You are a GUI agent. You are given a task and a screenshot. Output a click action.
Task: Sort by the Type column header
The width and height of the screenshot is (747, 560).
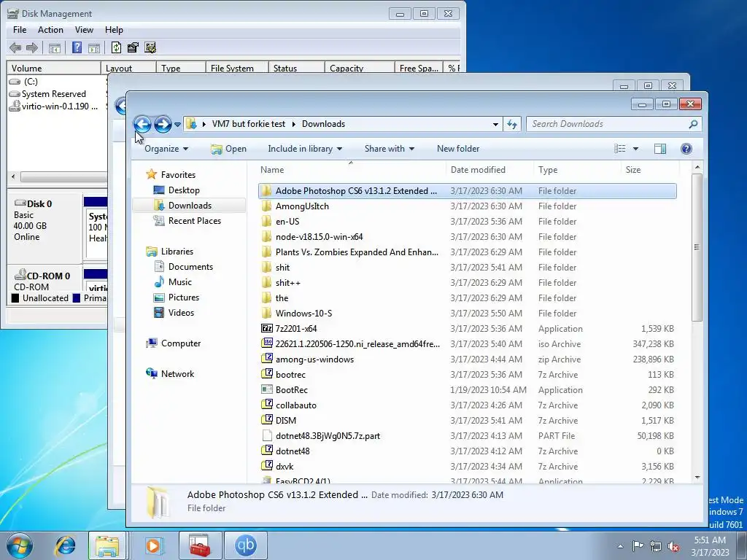click(577, 169)
